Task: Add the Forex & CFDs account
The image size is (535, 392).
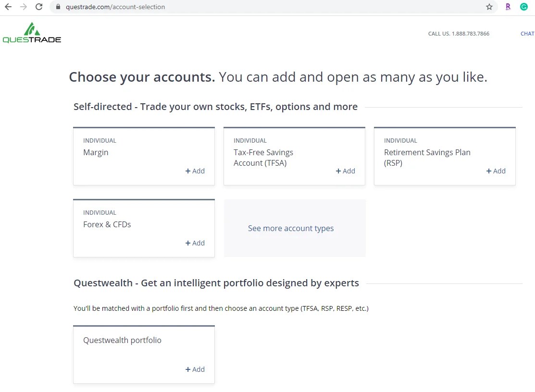Action: click(x=195, y=243)
